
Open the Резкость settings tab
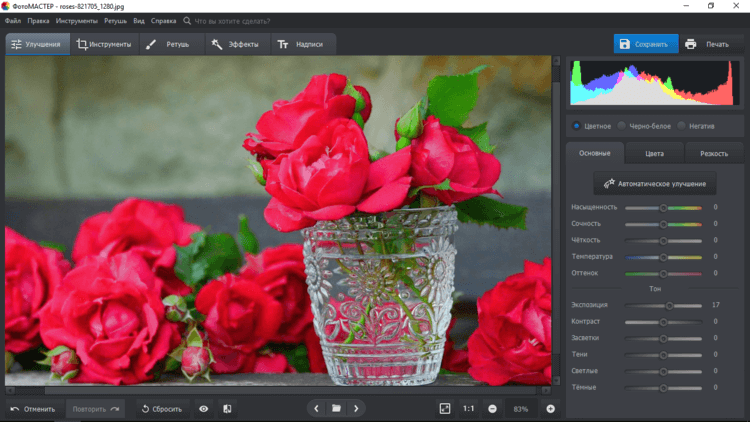click(714, 154)
